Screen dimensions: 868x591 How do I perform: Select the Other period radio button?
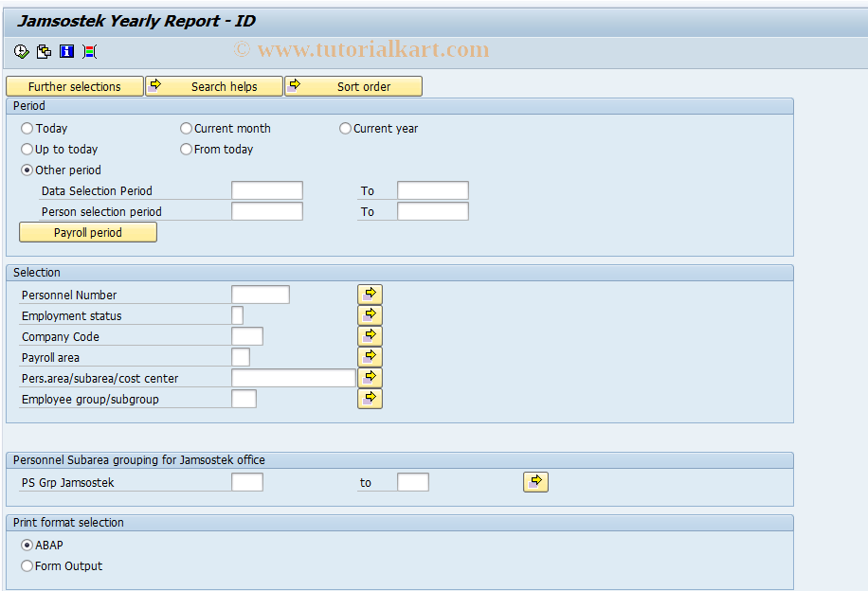tap(27, 170)
